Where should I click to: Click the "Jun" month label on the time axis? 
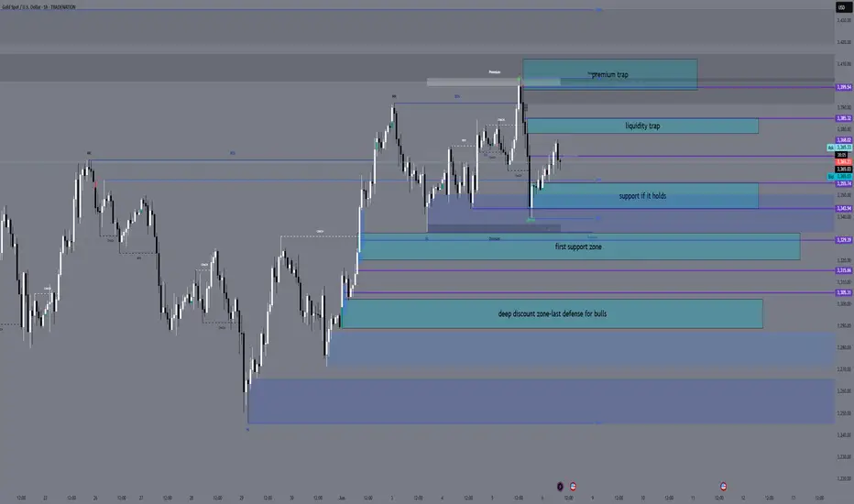click(342, 498)
